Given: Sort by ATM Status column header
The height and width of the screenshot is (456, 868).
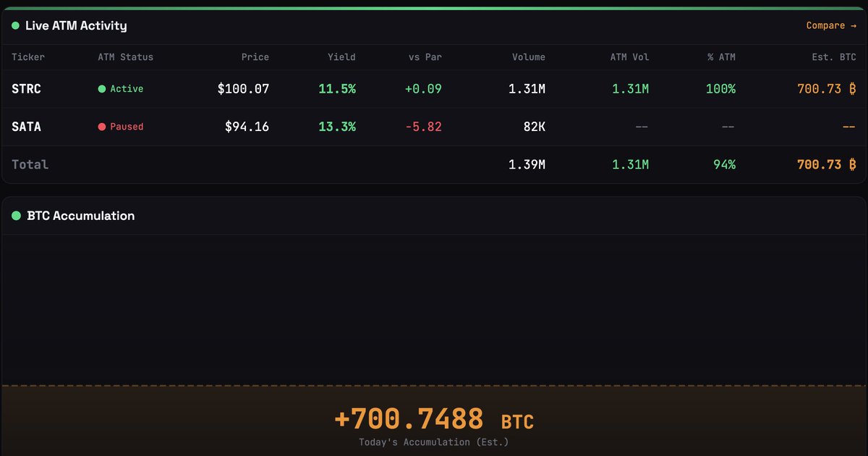Looking at the screenshot, I should (x=125, y=57).
